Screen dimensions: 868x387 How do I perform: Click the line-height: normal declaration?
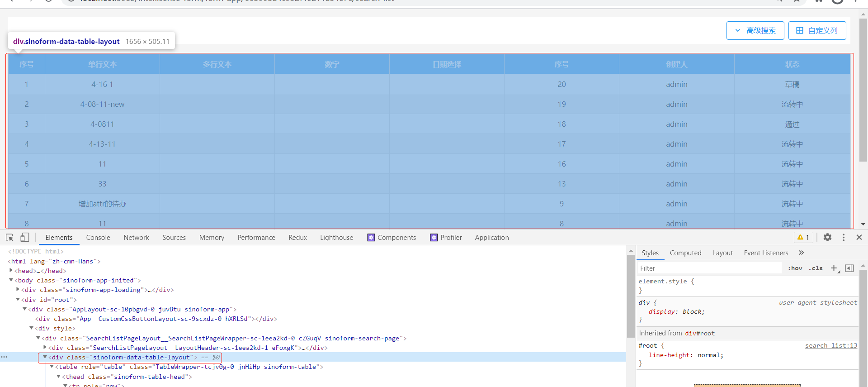pos(686,355)
